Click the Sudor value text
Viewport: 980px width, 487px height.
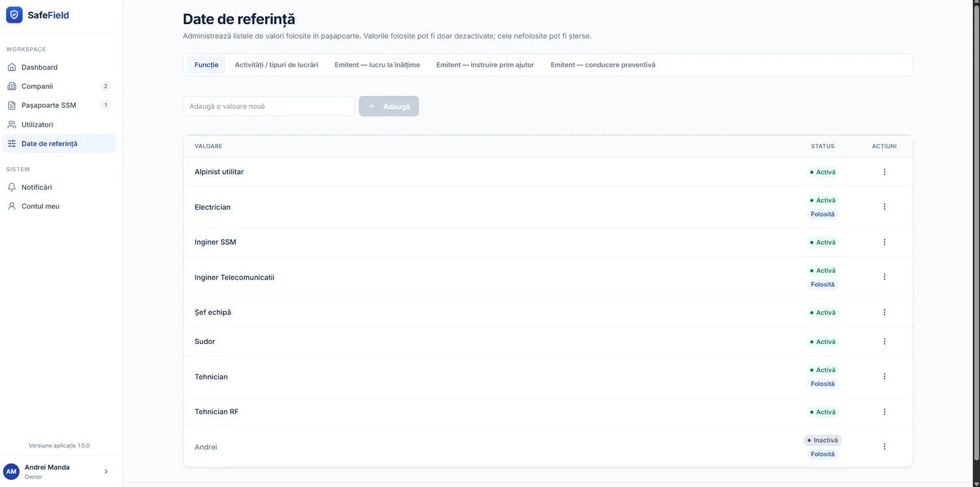point(204,341)
